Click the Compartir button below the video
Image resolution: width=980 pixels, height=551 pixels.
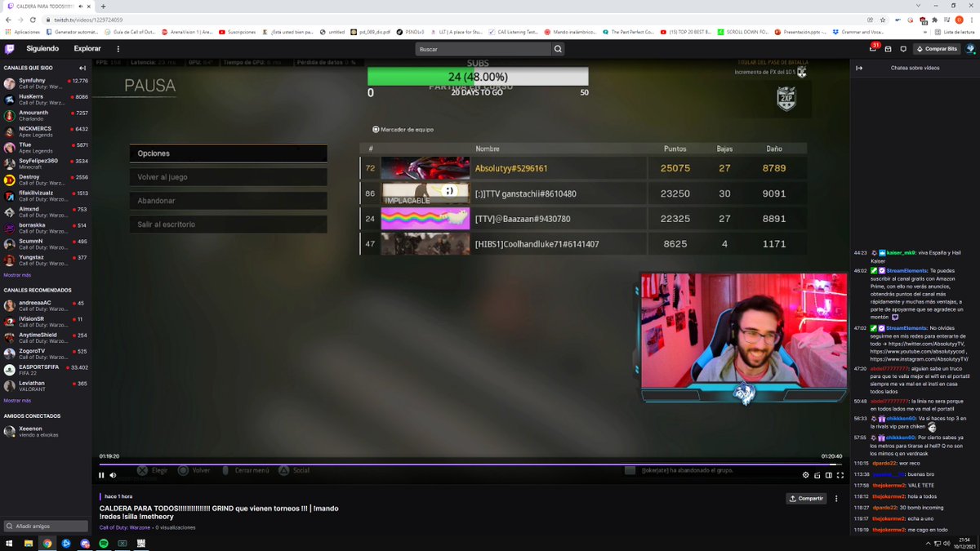pos(805,498)
